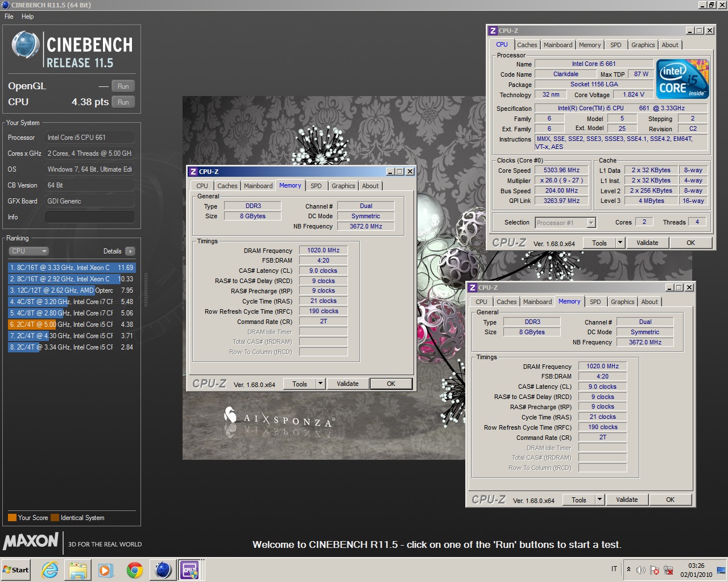Viewport: 728px width, 582px height.
Task: Open the ranking CPU dropdown
Action: (x=28, y=251)
